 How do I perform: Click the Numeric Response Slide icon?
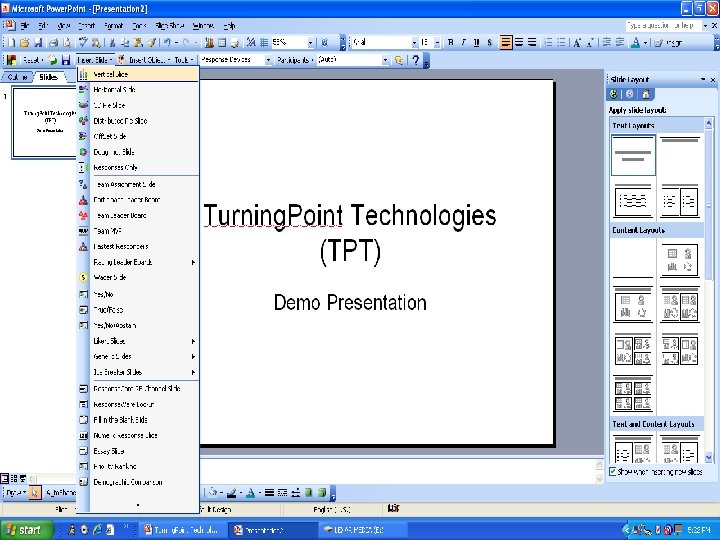click(x=83, y=435)
